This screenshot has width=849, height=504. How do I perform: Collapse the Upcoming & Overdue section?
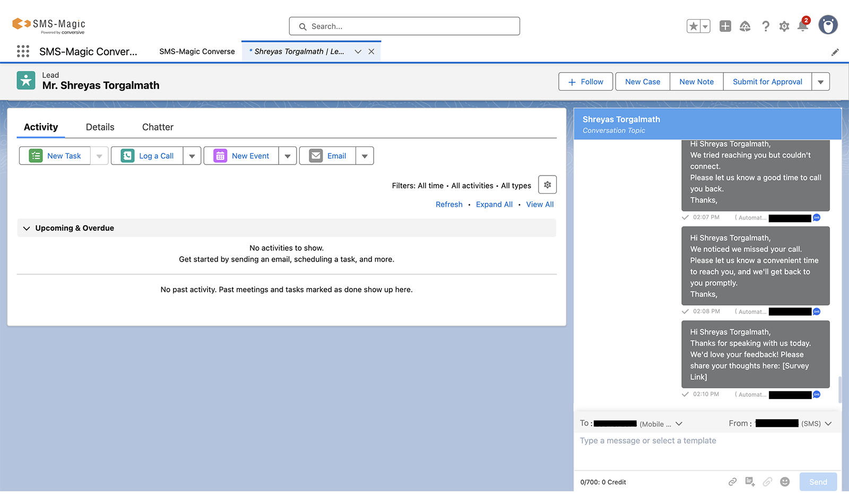coord(27,228)
